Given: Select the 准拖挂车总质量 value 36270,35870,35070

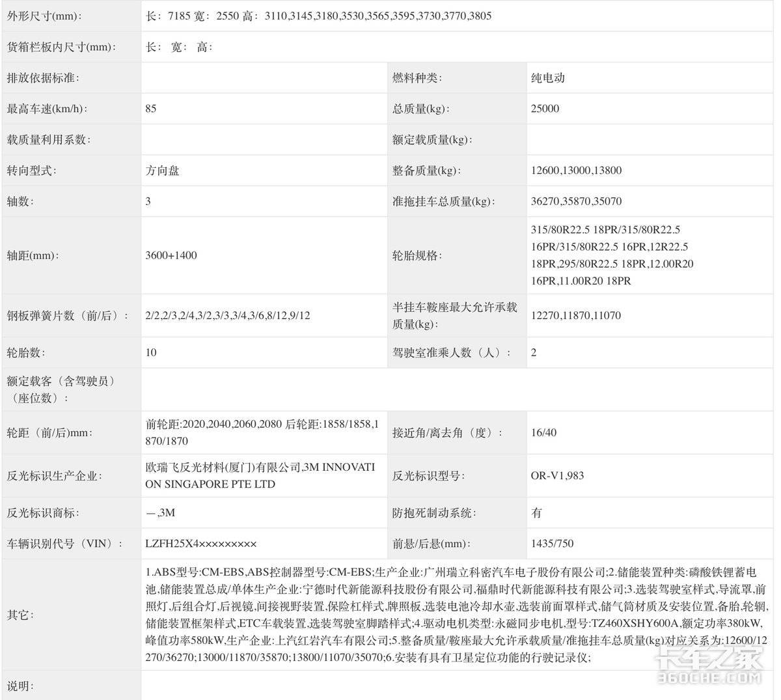Looking at the screenshot, I should coord(576,201).
